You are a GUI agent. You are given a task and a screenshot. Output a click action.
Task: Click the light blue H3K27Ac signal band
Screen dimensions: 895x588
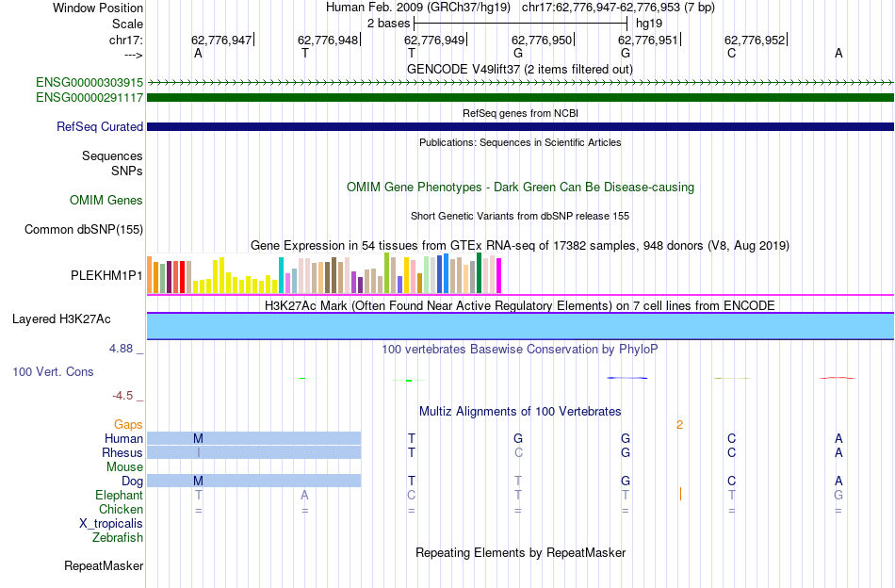click(x=521, y=326)
